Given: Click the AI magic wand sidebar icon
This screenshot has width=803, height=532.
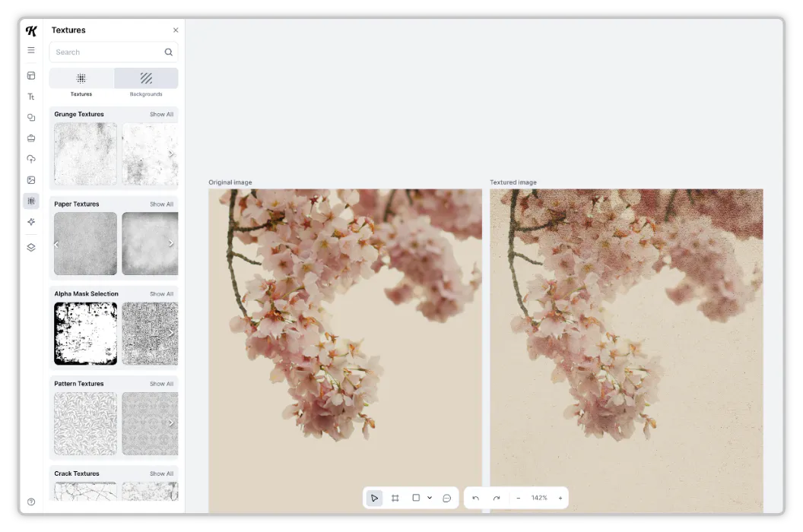Looking at the screenshot, I should pos(31,222).
